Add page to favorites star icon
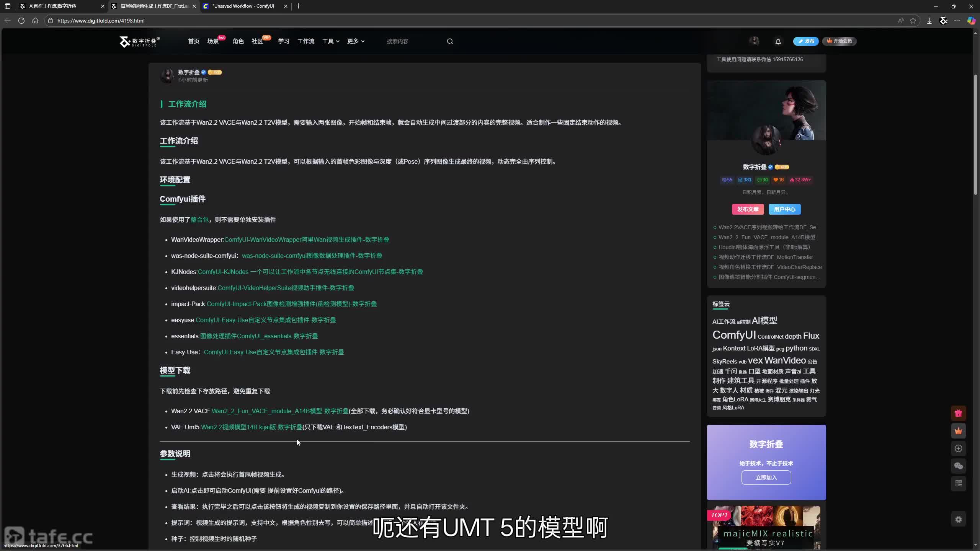This screenshot has width=980, height=551. click(x=913, y=21)
